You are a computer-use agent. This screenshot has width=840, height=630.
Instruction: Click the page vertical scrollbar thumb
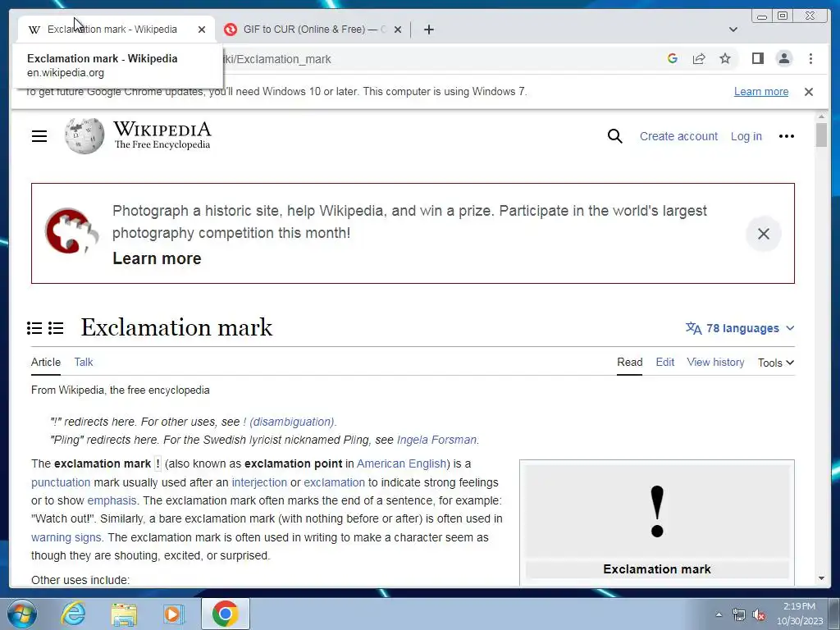coord(821,135)
